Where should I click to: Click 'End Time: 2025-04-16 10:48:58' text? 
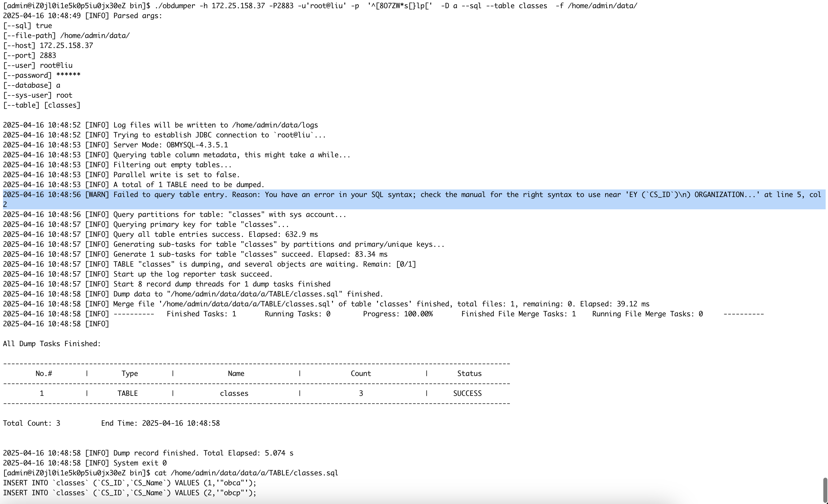(x=161, y=423)
